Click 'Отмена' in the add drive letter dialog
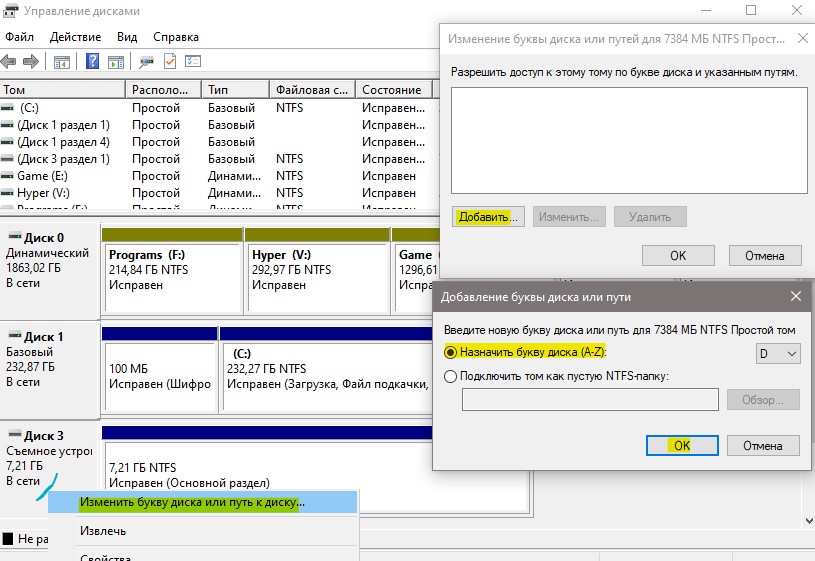815x561 pixels. coord(763,446)
